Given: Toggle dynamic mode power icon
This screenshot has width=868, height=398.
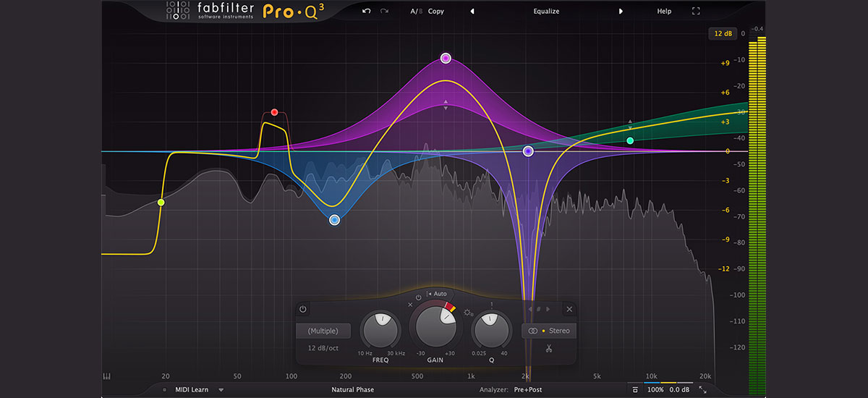Looking at the screenshot, I should [x=418, y=297].
